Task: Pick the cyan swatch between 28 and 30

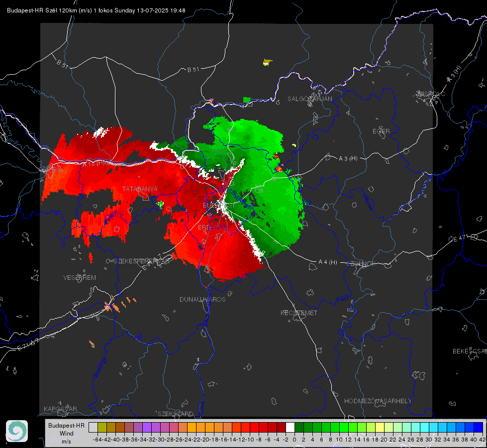Action: click(425, 427)
